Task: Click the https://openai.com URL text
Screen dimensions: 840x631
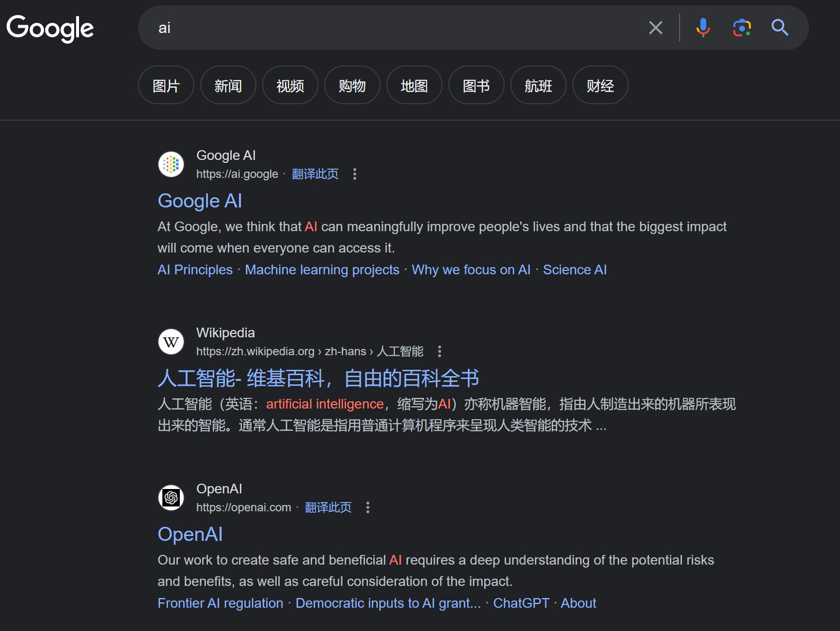Action: point(244,507)
